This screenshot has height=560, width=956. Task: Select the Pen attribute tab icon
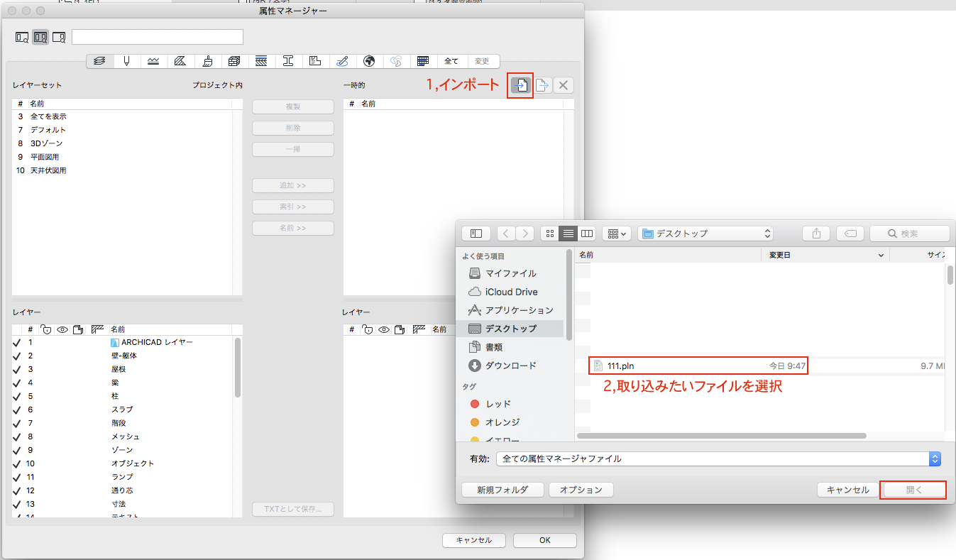coord(126,61)
